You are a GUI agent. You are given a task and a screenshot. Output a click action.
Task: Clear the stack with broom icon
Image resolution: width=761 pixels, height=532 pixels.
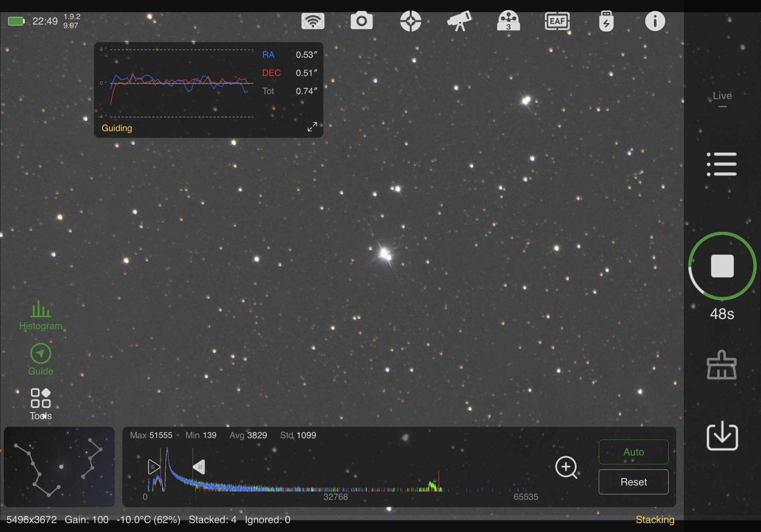click(722, 365)
